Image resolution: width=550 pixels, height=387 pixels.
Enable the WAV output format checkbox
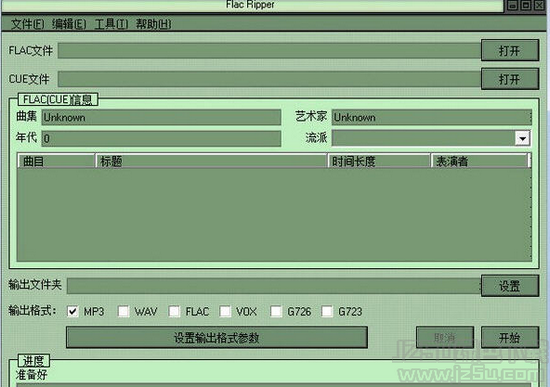tap(123, 311)
